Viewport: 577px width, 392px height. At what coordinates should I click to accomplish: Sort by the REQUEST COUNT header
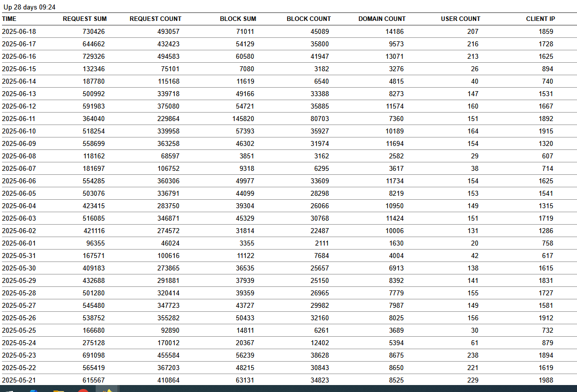pos(155,19)
